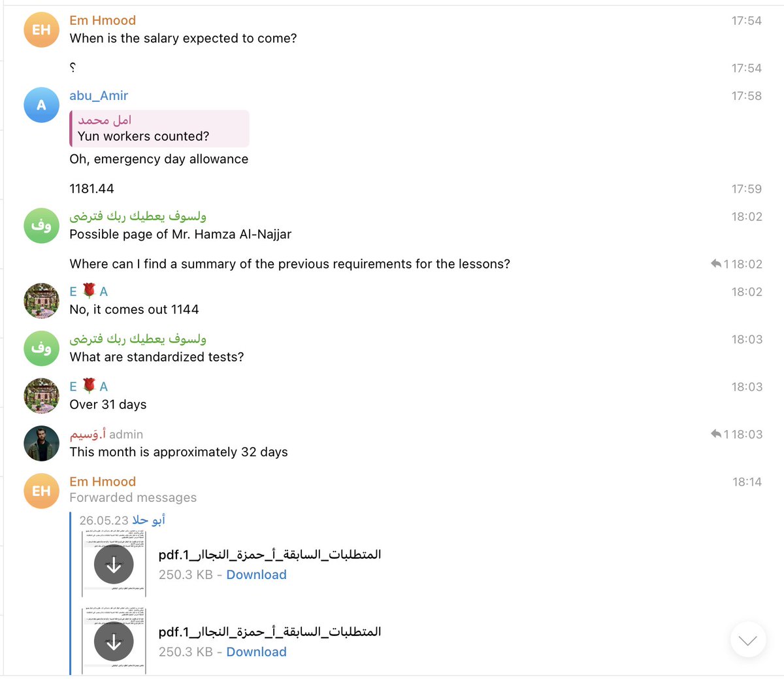Jump to the latest messages with the down chevron
784x679 pixels.
pos(747,640)
